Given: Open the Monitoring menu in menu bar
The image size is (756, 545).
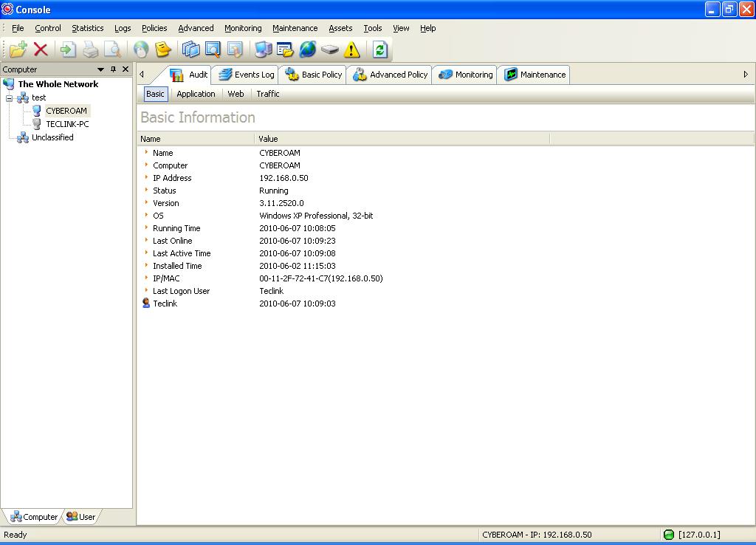Looking at the screenshot, I should pyautogui.click(x=243, y=28).
